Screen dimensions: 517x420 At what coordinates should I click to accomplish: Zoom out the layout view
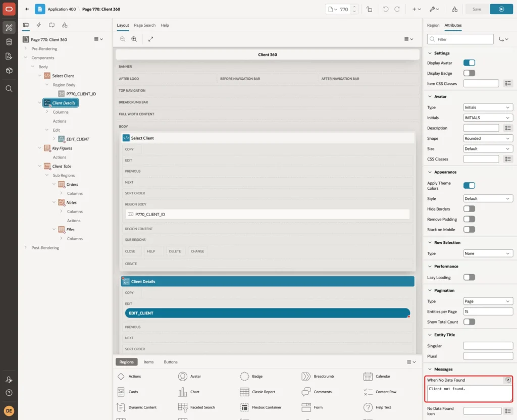pos(123,39)
